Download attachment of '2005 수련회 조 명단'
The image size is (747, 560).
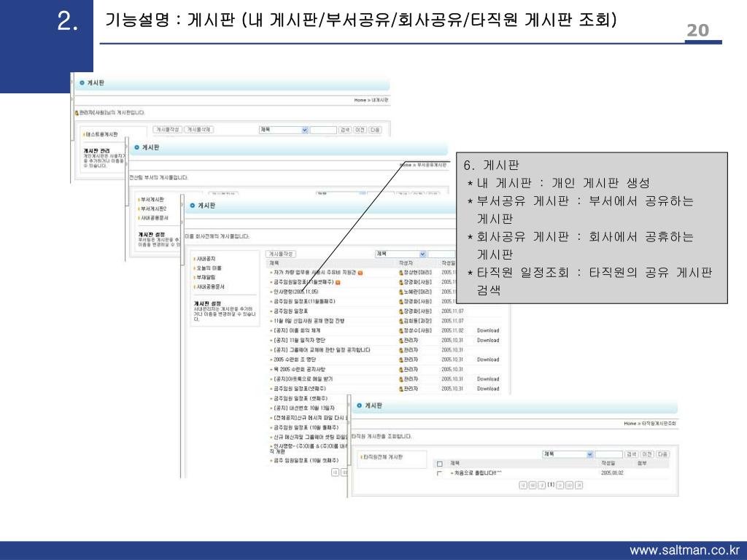coord(488,359)
